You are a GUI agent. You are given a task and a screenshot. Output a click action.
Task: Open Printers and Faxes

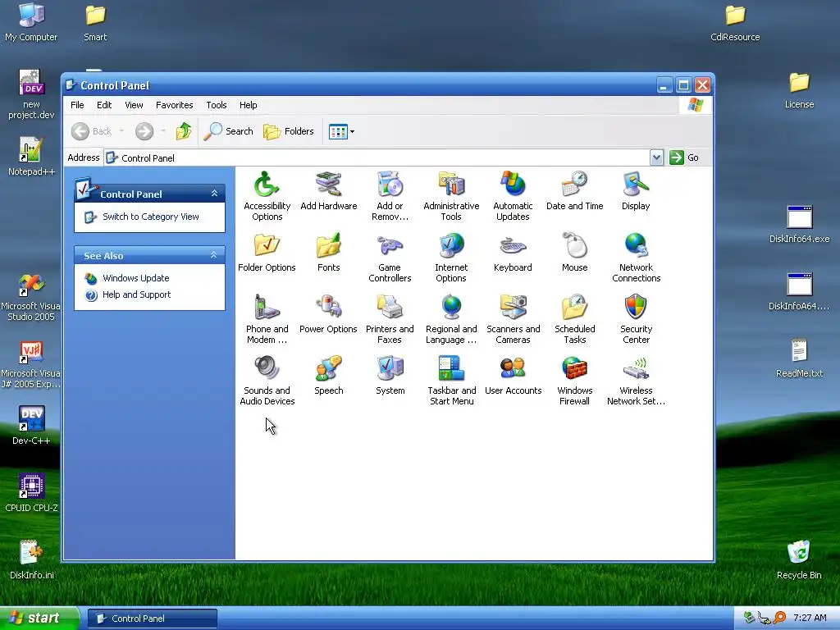[x=390, y=319]
